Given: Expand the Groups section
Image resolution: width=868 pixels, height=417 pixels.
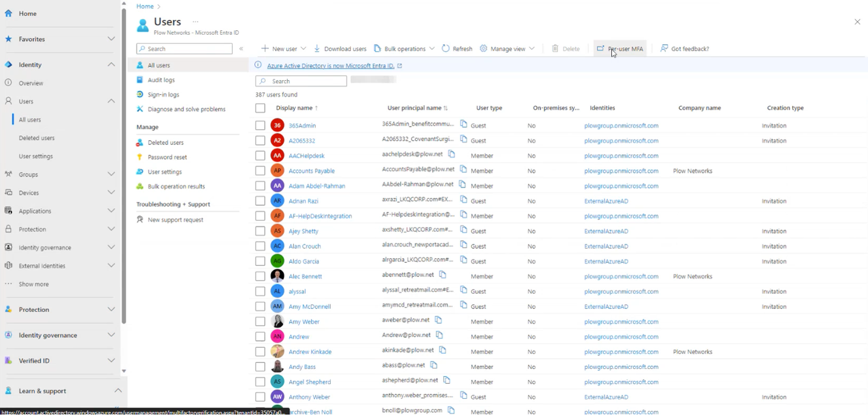Looking at the screenshot, I should (111, 174).
